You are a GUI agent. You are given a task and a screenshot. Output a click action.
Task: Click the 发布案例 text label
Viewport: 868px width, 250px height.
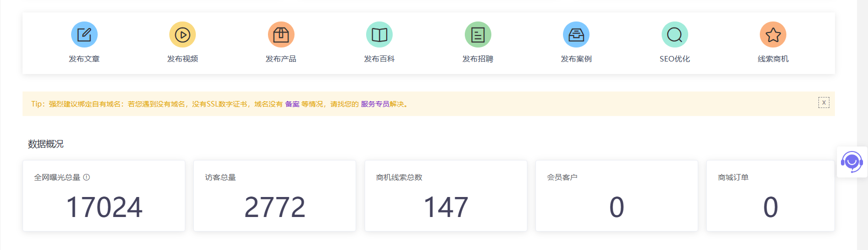pyautogui.click(x=576, y=59)
